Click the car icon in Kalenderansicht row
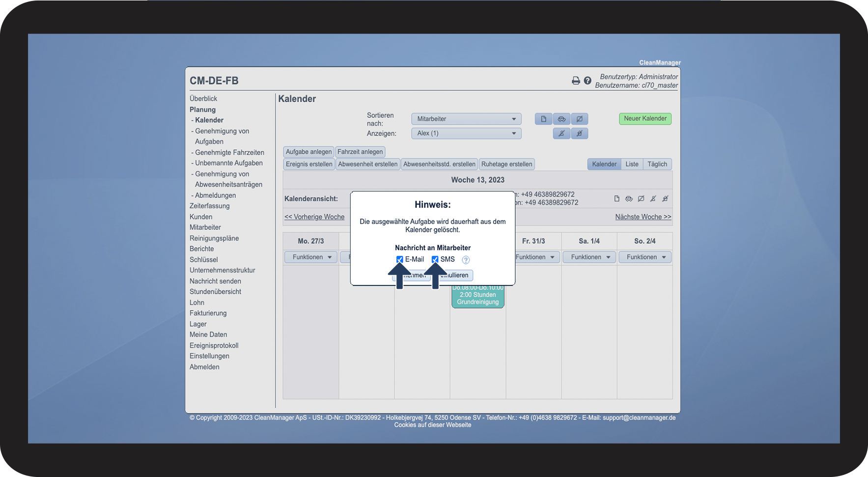This screenshot has height=477, width=868. click(629, 198)
